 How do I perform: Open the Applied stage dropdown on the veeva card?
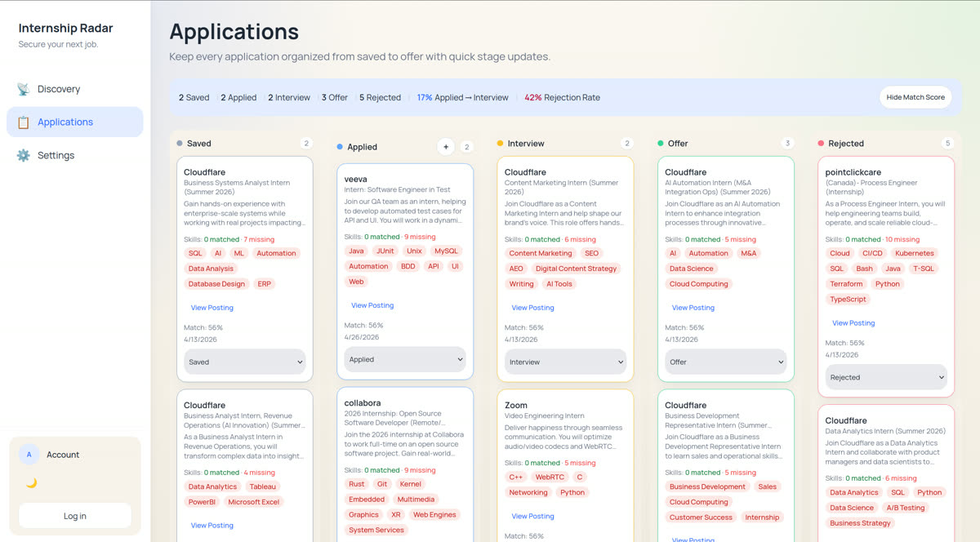point(405,359)
